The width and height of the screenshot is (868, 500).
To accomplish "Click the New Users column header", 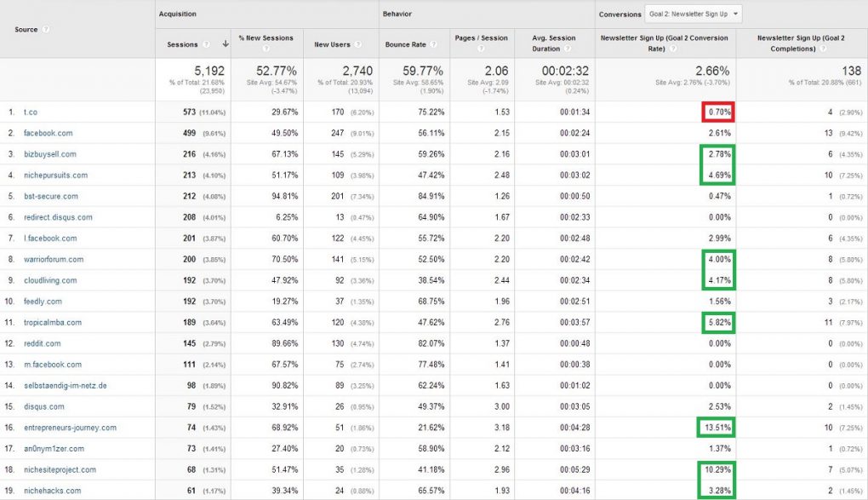I will pos(332,44).
